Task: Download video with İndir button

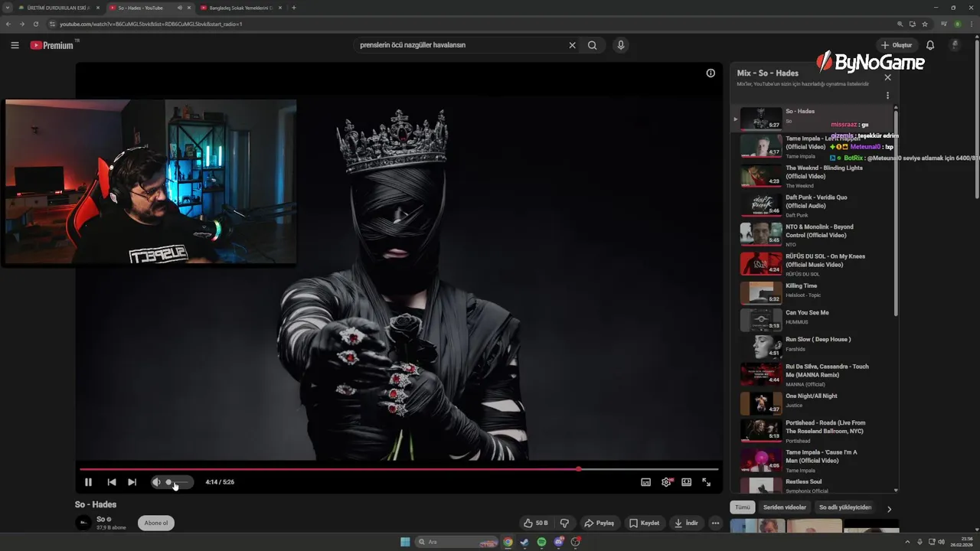Action: pos(686,523)
